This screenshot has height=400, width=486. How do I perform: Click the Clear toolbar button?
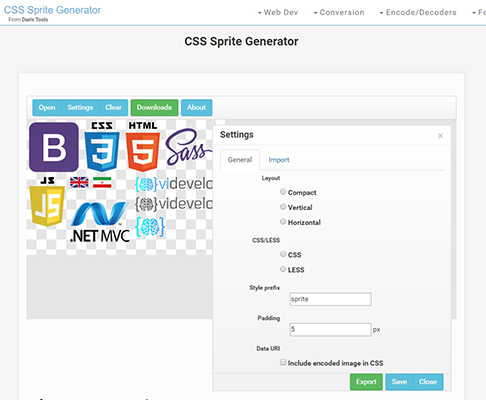pos(113,107)
